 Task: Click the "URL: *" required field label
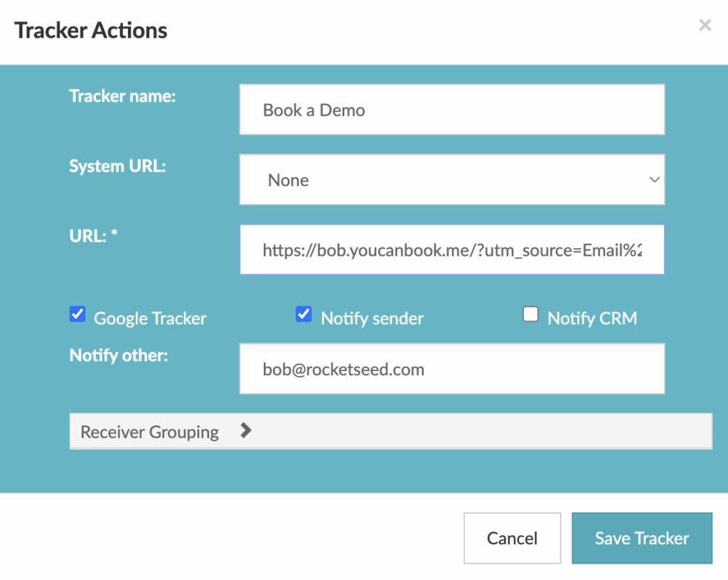(93, 235)
